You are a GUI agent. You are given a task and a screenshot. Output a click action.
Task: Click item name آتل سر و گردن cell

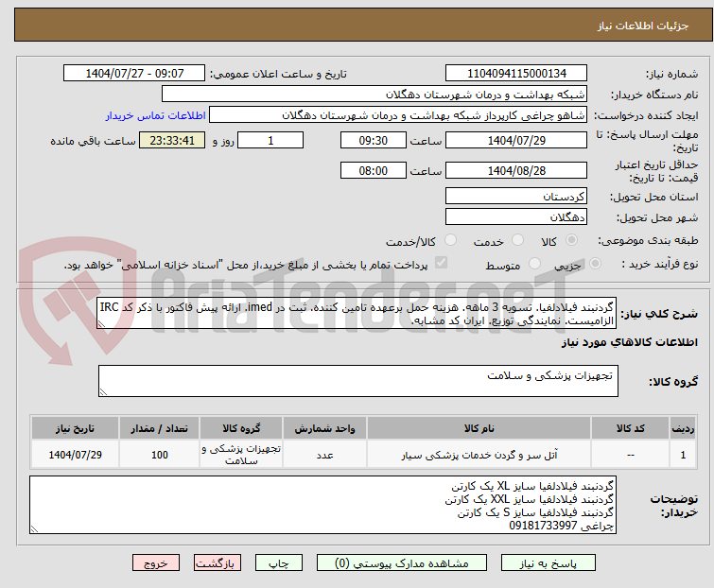479,455
